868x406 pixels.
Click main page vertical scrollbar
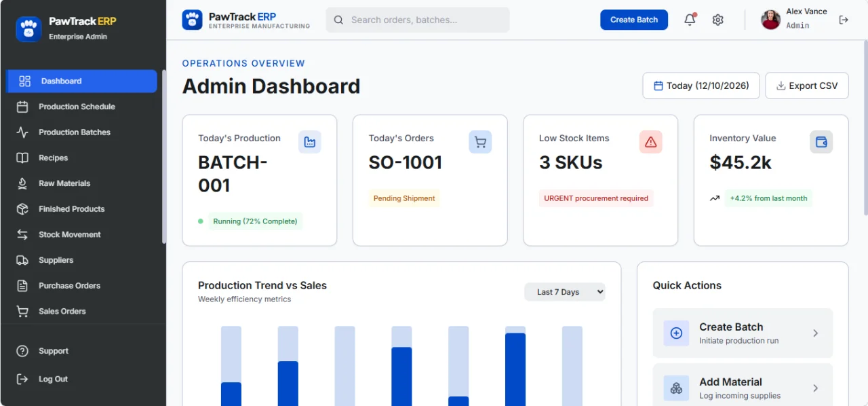[x=865, y=129]
